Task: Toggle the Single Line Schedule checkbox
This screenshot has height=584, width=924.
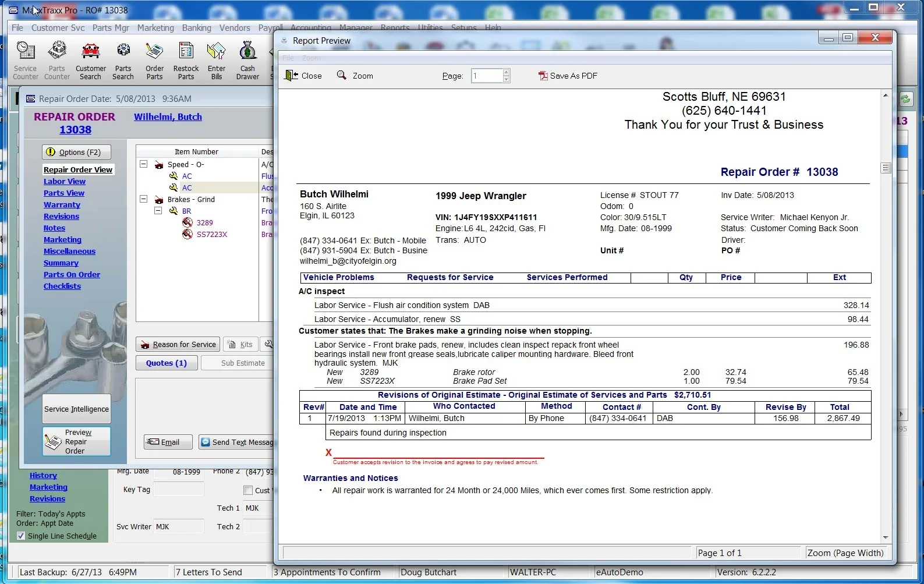Action: click(21, 536)
